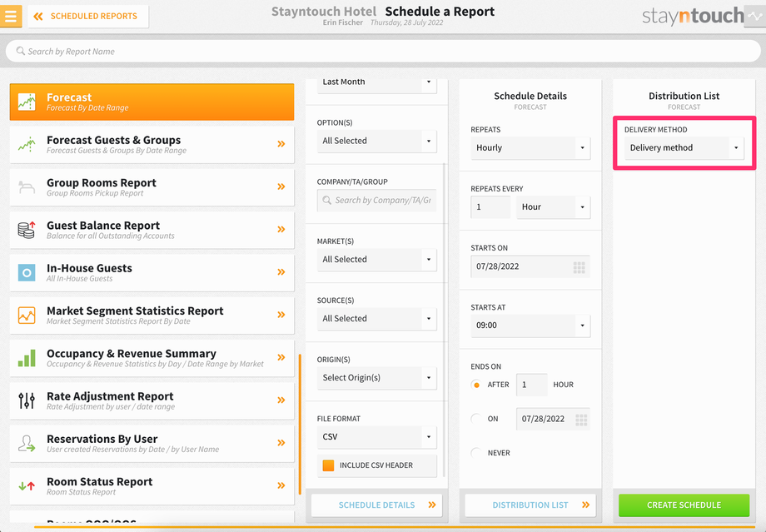The image size is (766, 532).
Task: Click the Room Status Report arrows icon
Action: [27, 485]
